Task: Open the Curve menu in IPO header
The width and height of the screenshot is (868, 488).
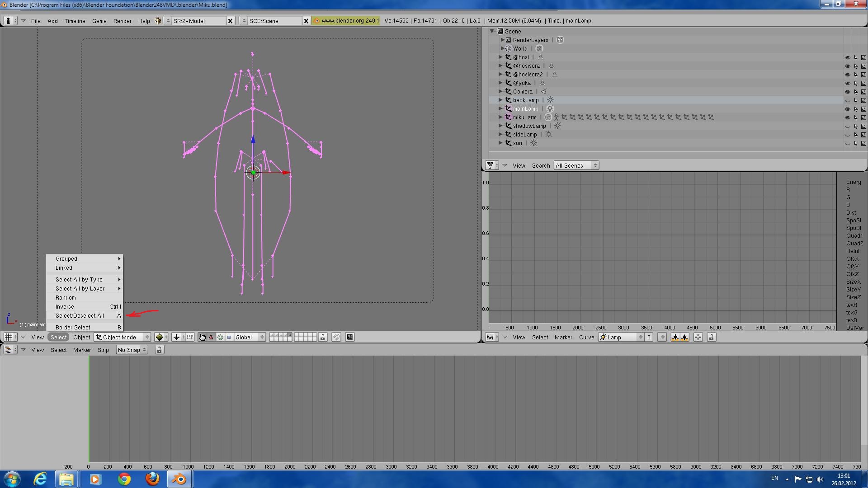Action: pos(587,337)
